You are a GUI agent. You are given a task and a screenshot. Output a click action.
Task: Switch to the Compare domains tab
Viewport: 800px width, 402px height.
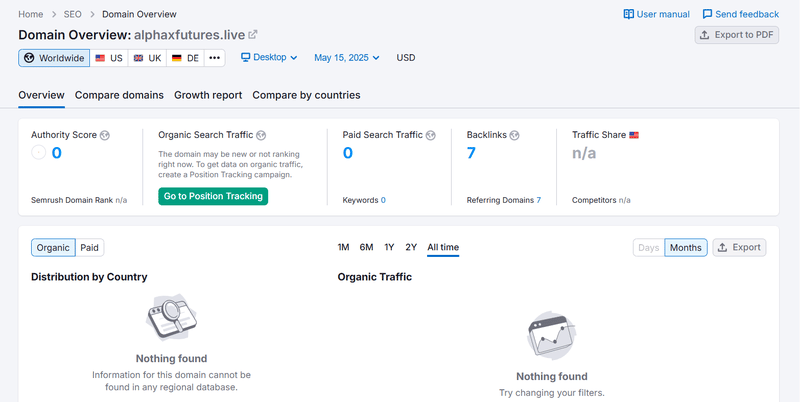click(119, 95)
